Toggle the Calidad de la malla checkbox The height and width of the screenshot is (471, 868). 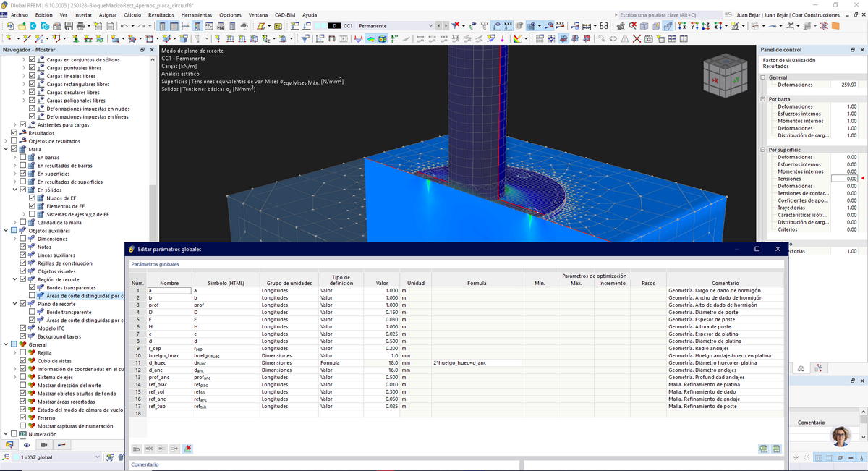tap(22, 223)
